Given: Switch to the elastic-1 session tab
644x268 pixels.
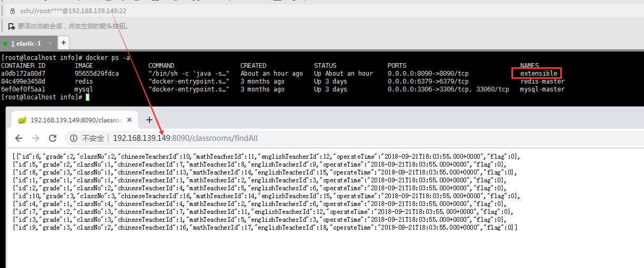Looking at the screenshot, I should pos(28,43).
